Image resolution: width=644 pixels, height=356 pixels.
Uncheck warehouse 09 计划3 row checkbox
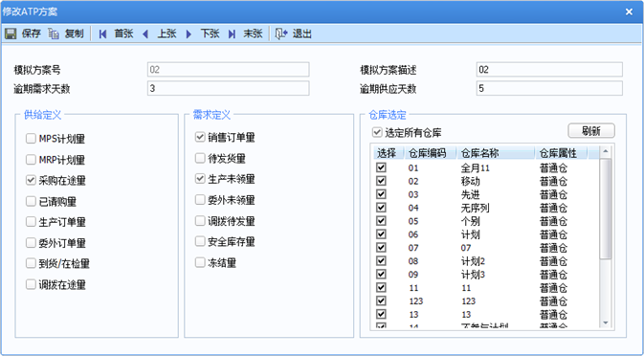click(381, 274)
